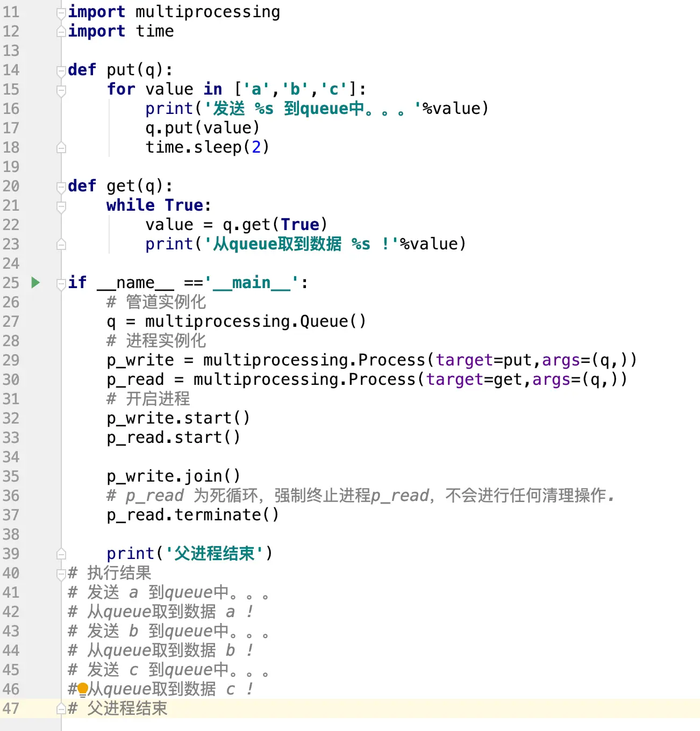Screen dimensions: 700x731
Task: Click the string '从queue取到数据 %s !'
Action: (301, 244)
